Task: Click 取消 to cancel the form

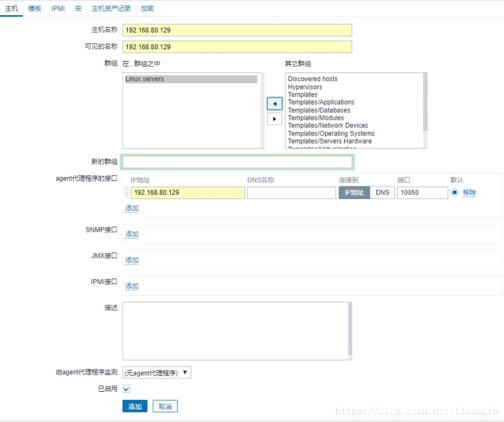Action: (166, 406)
